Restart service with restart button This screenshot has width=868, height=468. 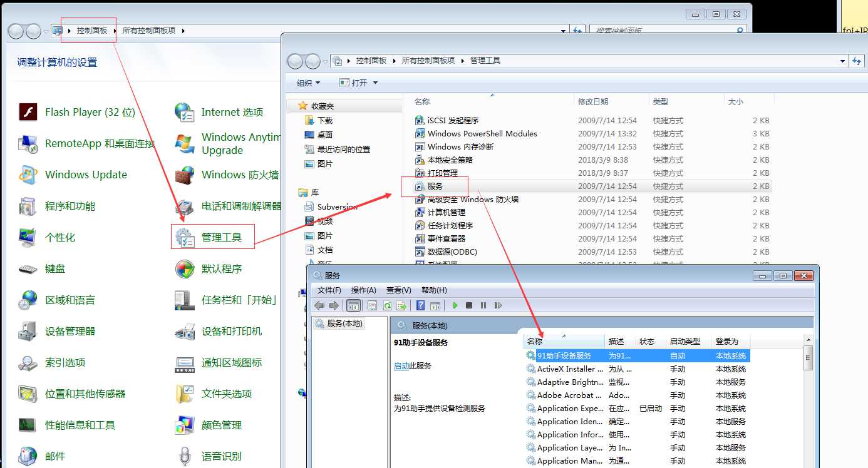point(498,305)
